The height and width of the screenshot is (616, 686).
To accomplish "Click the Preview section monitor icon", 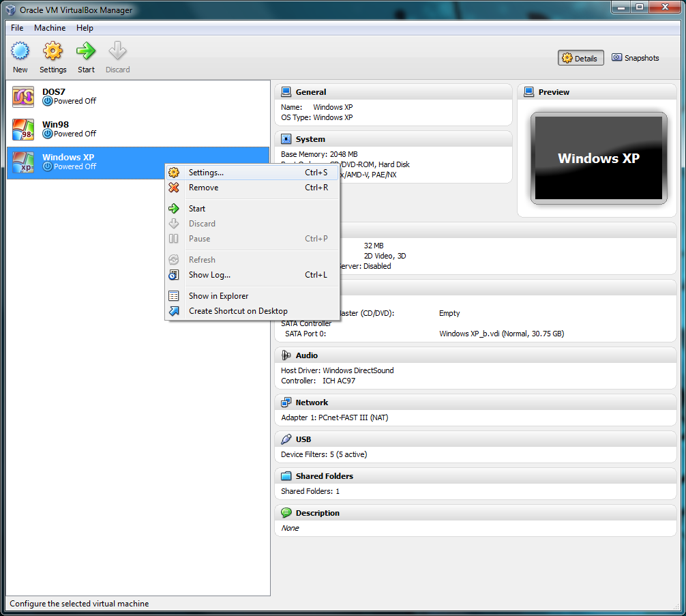I will 529,91.
